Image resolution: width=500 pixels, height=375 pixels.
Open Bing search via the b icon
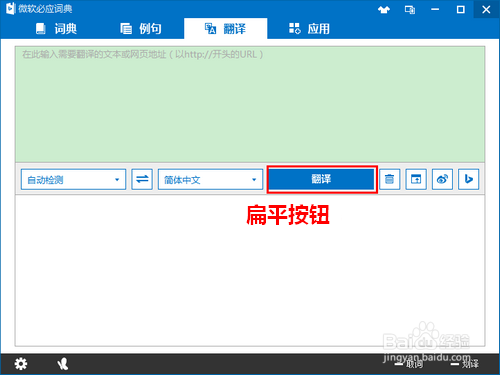pyautogui.click(x=468, y=179)
